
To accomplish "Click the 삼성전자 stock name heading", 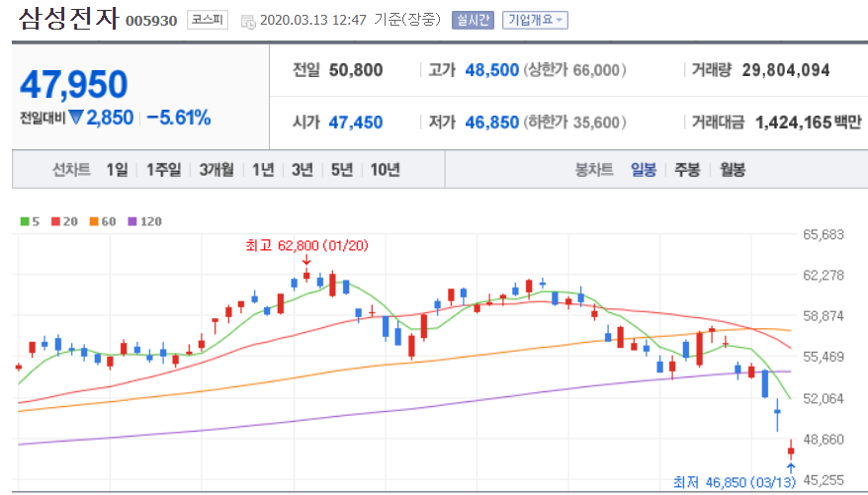I will pyautogui.click(x=68, y=18).
